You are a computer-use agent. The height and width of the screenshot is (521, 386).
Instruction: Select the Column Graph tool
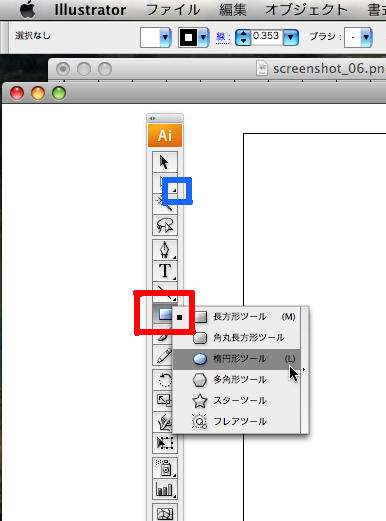[165, 489]
